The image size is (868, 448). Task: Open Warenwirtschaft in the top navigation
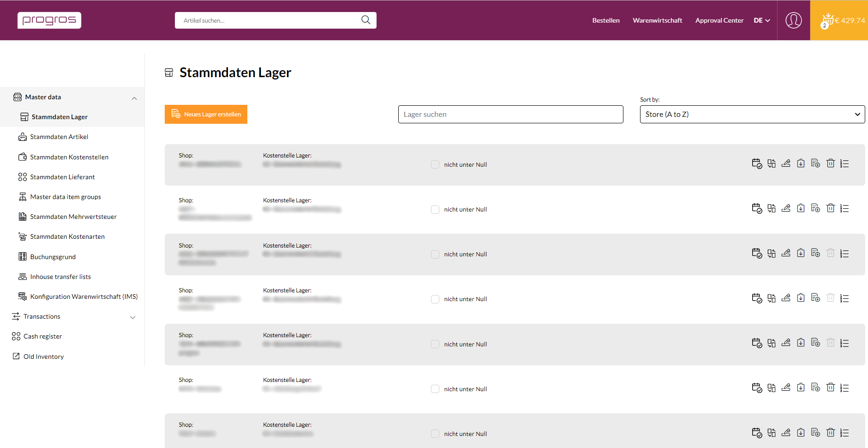point(658,20)
